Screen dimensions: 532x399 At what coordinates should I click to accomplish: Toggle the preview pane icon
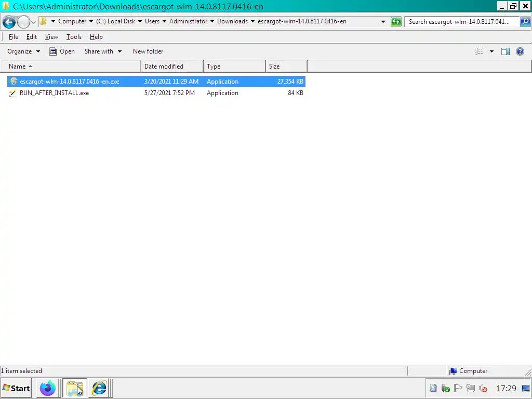click(x=505, y=51)
